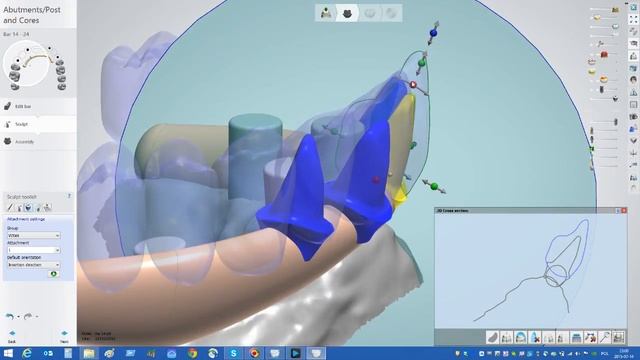
Task: Click second icon in cross section toolbar
Action: point(507,337)
